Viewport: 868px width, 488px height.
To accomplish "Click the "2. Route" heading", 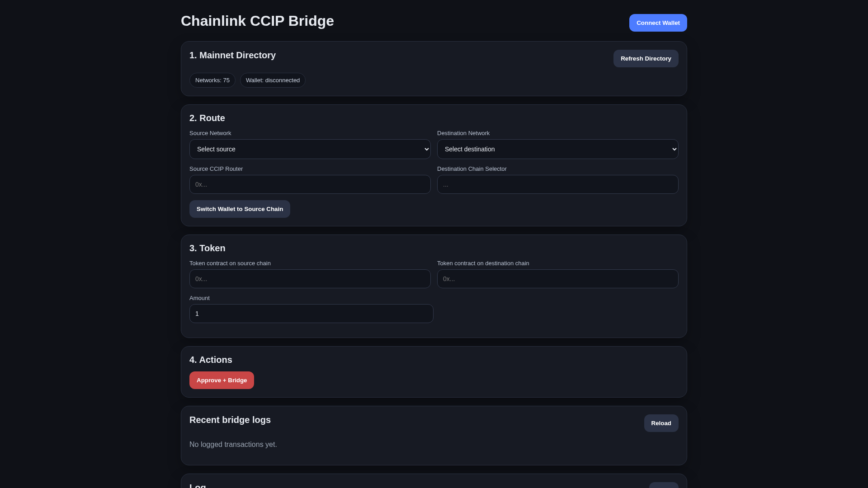I will click(x=207, y=118).
